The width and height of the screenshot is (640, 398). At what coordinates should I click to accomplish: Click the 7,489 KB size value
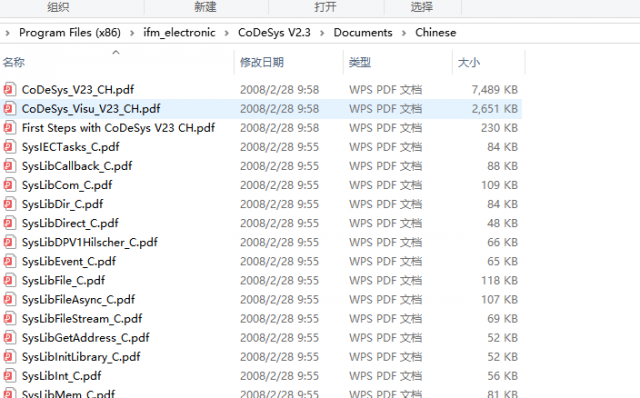[495, 90]
